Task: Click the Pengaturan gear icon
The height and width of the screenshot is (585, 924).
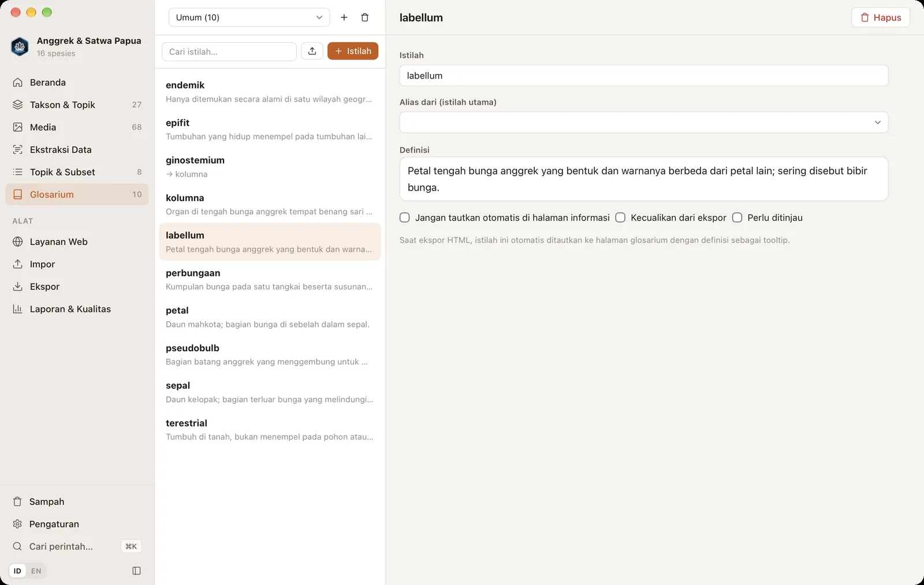Action: [x=17, y=524]
